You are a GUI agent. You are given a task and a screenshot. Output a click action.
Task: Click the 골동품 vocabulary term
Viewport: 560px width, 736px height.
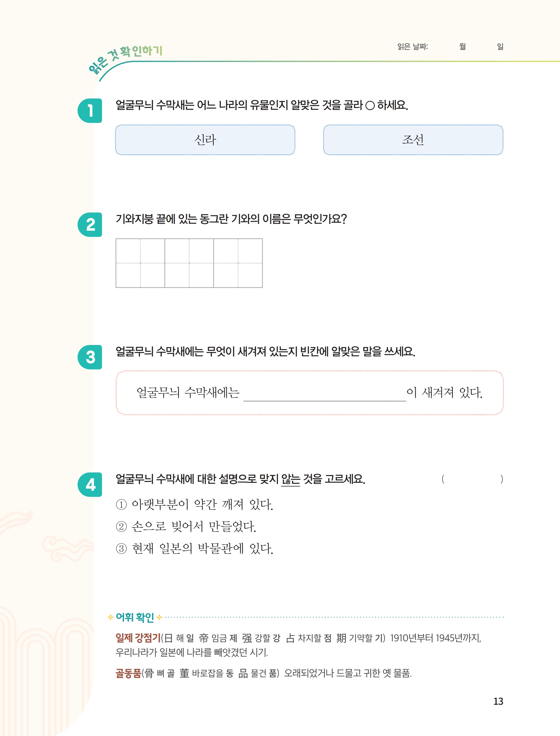coord(128,673)
